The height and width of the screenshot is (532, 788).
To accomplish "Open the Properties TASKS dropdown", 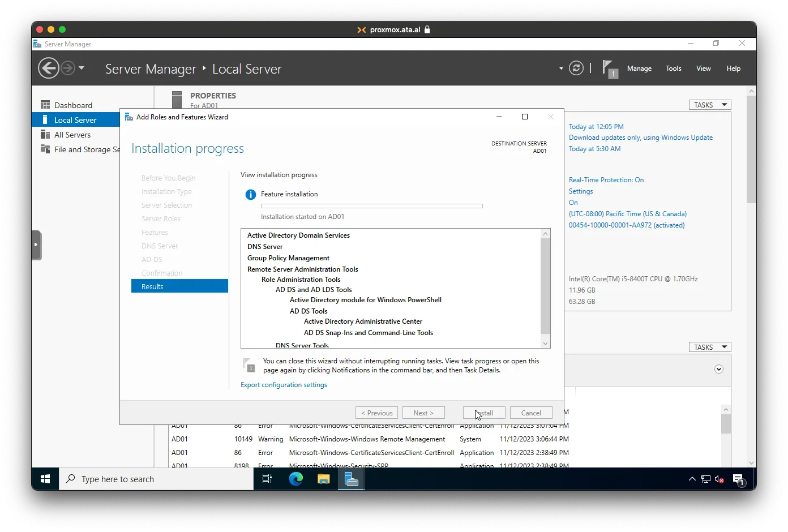I will (710, 105).
